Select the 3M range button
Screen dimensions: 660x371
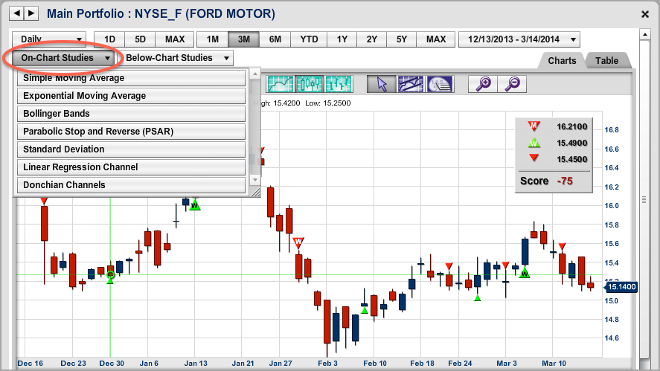(x=244, y=39)
